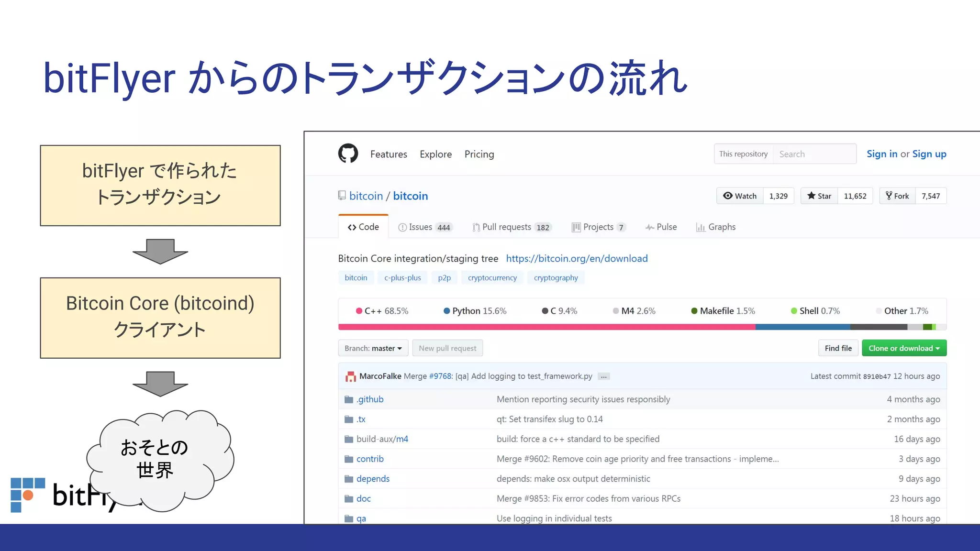Open the bitcoin.org download link
Image resolution: width=980 pixels, height=551 pixels.
tap(577, 258)
